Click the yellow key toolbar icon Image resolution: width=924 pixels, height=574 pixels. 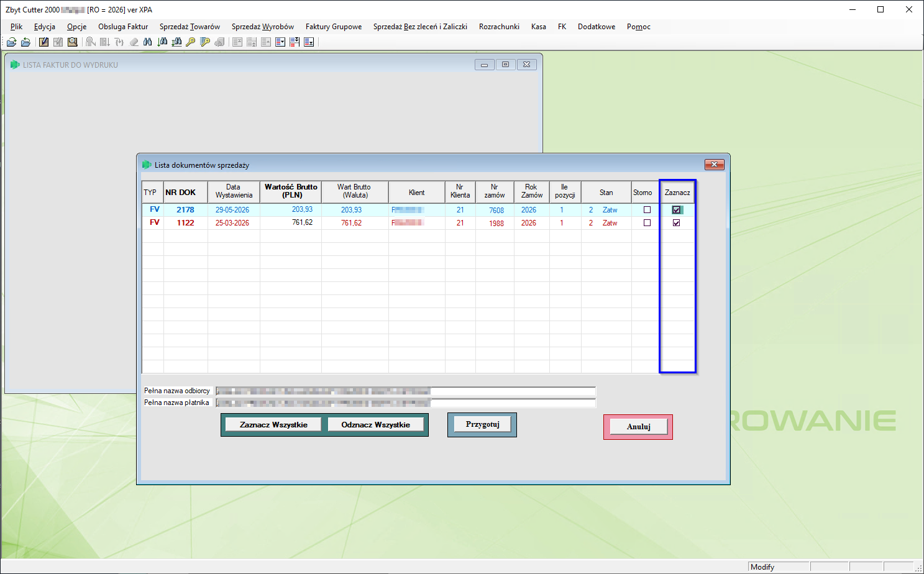[191, 42]
